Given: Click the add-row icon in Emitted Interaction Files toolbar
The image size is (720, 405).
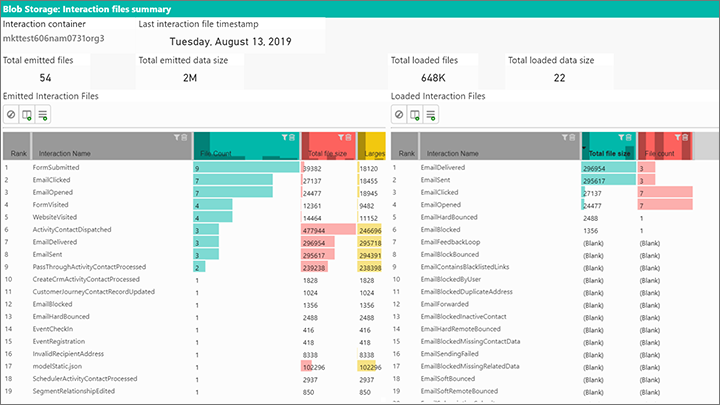Looking at the screenshot, I should [x=43, y=114].
